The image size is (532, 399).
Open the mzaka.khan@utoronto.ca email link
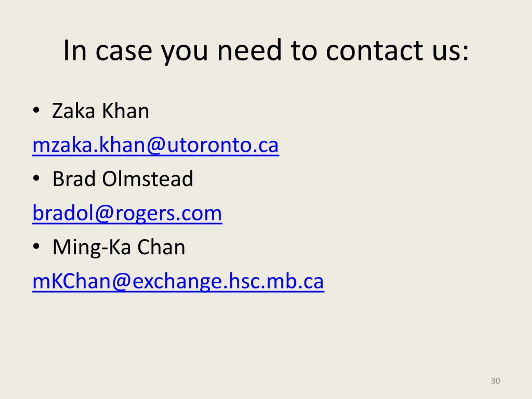click(156, 145)
